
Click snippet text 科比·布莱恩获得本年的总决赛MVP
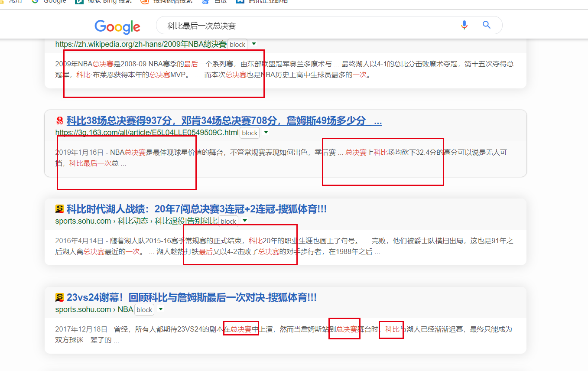131,75
